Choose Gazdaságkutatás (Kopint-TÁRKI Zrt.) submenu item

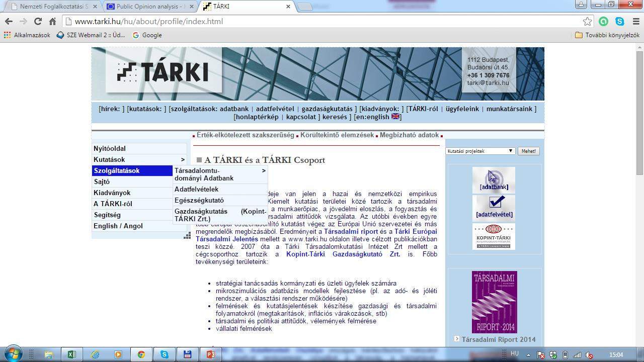220,215
